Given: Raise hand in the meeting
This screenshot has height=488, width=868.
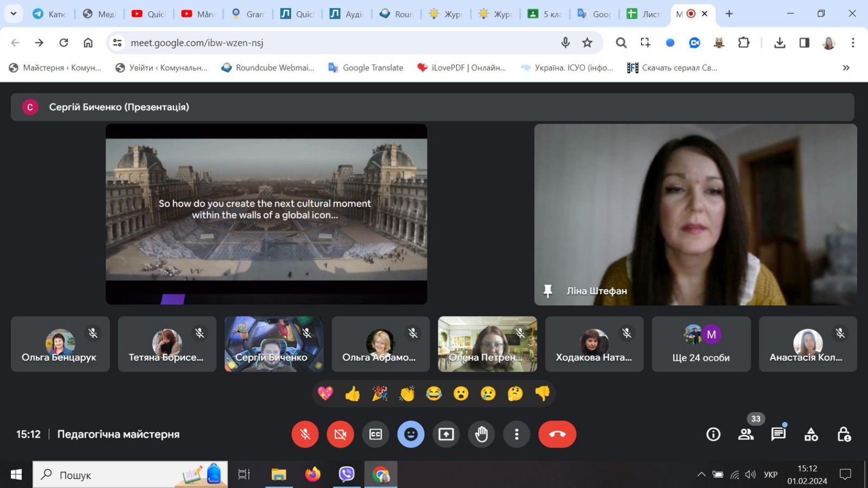Looking at the screenshot, I should (x=481, y=434).
